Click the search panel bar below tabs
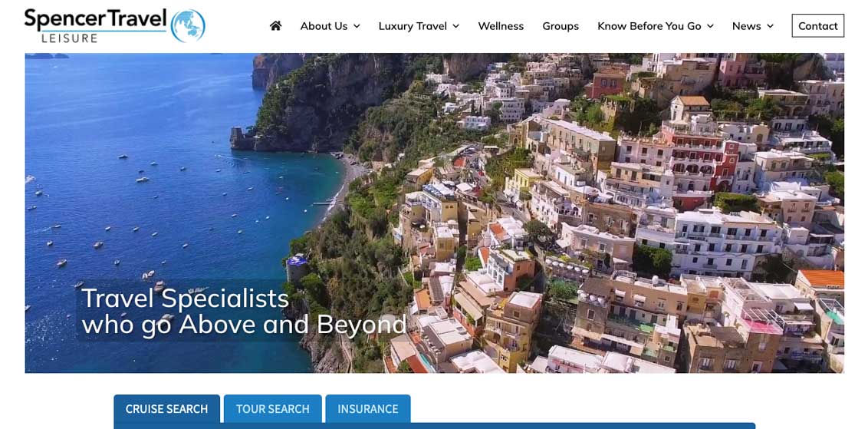The image size is (868, 429). (435, 426)
